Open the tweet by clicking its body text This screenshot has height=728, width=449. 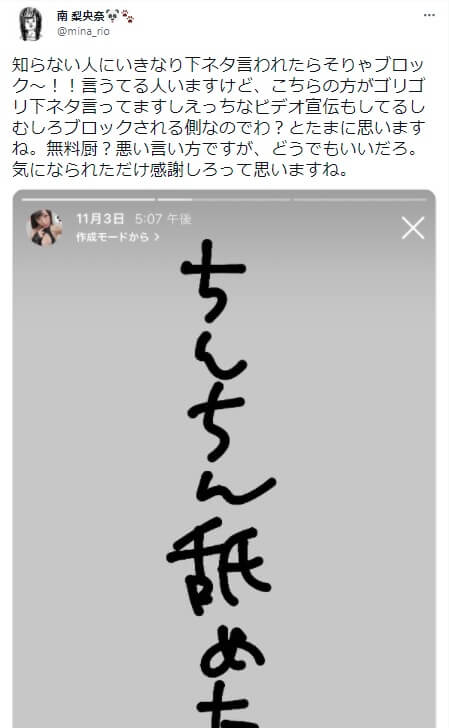click(218, 117)
